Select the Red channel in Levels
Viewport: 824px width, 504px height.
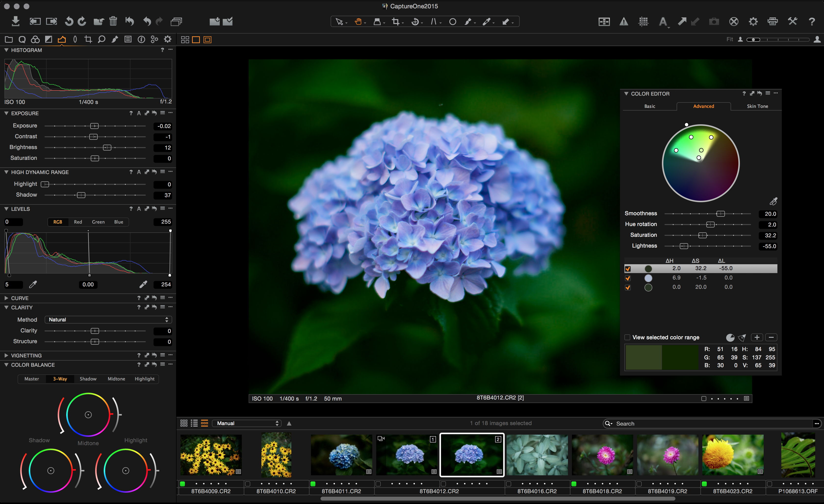(x=78, y=222)
